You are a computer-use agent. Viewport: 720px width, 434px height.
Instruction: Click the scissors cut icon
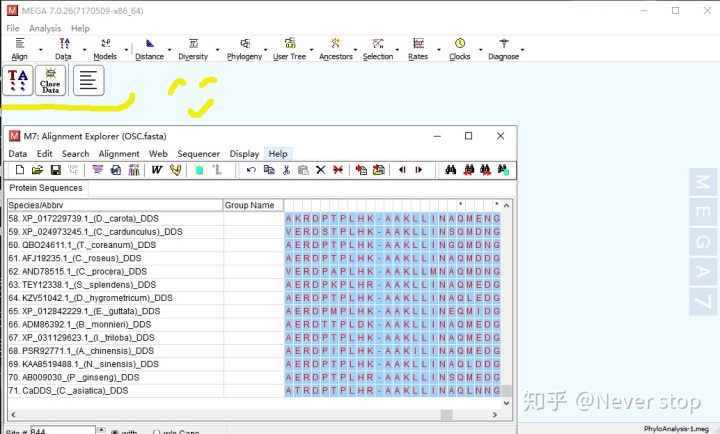pos(287,170)
